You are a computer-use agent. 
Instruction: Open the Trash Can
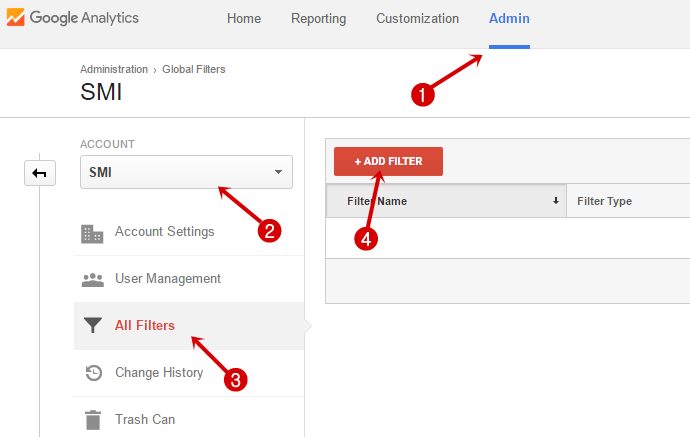[x=145, y=419]
